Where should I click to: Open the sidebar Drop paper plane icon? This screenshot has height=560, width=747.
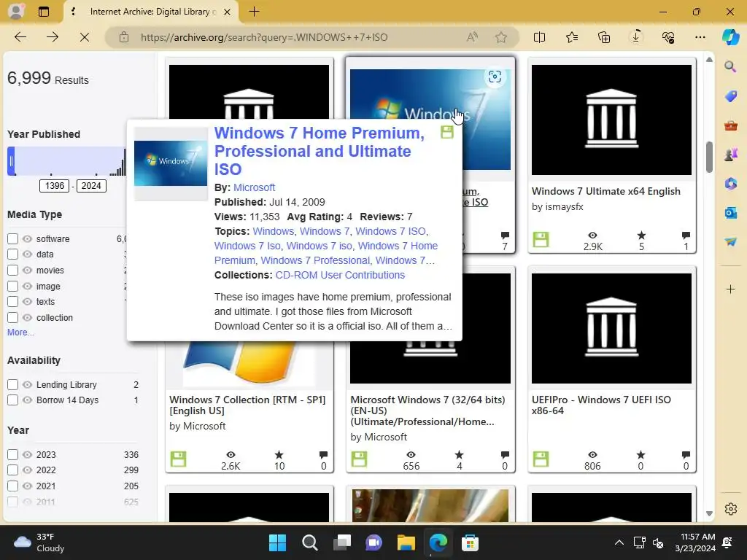[x=730, y=242]
